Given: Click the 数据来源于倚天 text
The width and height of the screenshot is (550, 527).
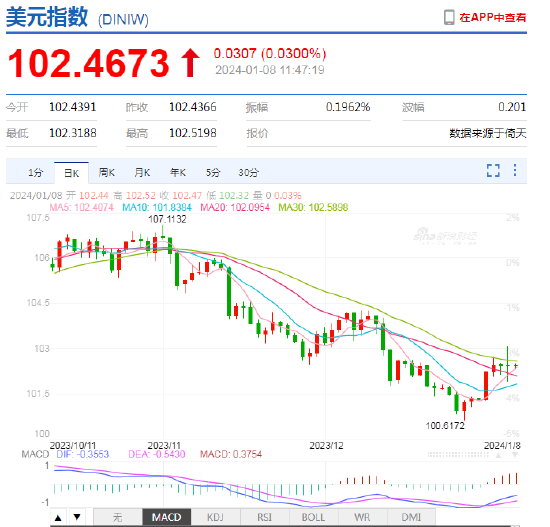Looking at the screenshot, I should pyautogui.click(x=488, y=133).
